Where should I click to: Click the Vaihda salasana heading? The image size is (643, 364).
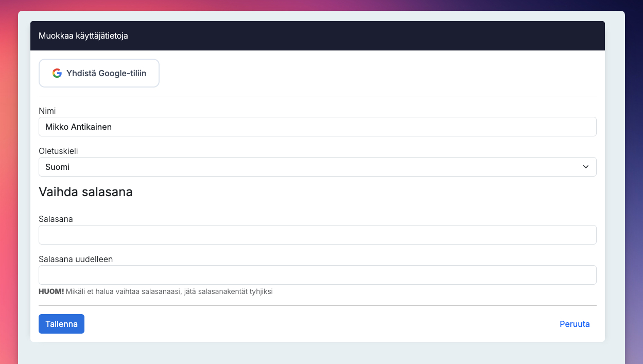85,192
